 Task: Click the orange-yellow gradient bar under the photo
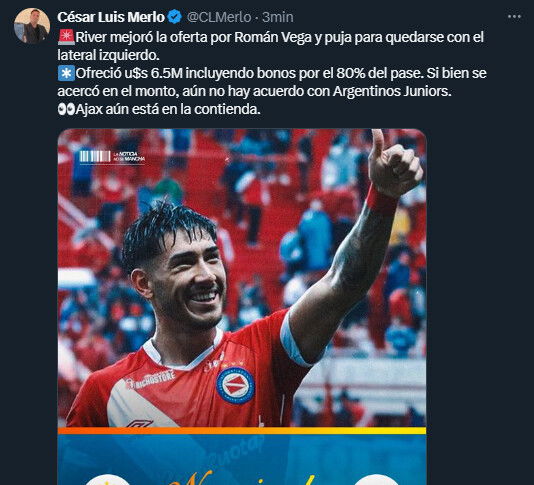242,431
